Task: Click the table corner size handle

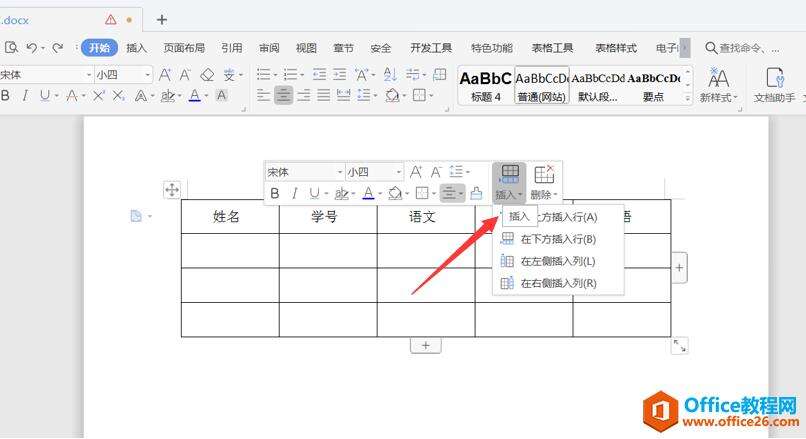Action: pos(680,345)
